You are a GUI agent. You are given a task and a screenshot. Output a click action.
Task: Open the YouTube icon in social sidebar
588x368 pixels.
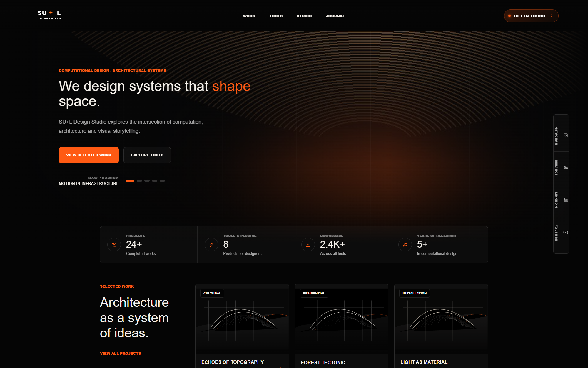coord(565,233)
